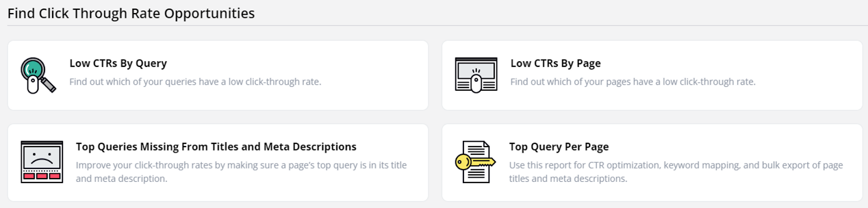Click description about queries with low click-through rate

[195, 82]
